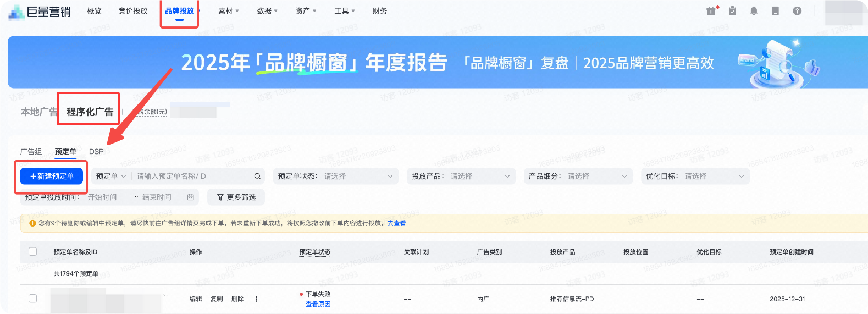Viewport: 868px width, 314px height.
Task: Click the 预定单创建时间 column header
Action: coord(792,252)
